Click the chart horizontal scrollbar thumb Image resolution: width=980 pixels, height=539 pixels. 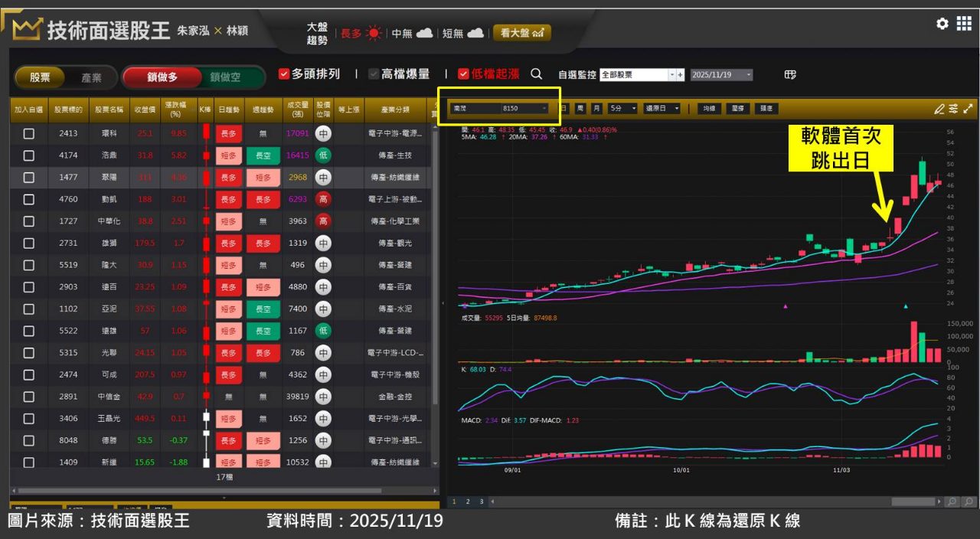coord(913,502)
